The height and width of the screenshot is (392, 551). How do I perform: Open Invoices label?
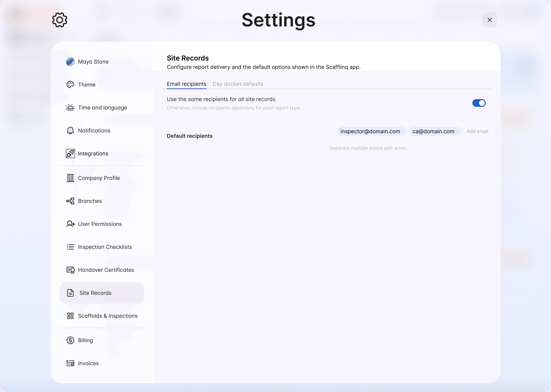[88, 363]
